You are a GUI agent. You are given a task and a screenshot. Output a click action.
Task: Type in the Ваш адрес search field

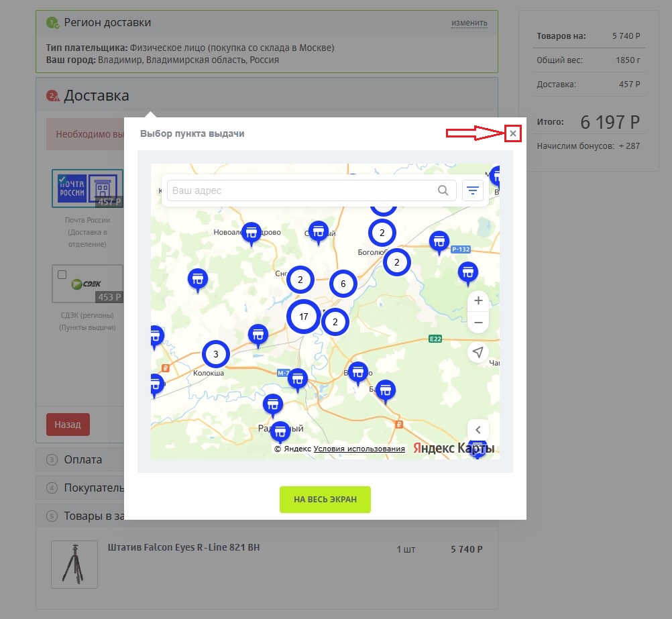coord(302,190)
